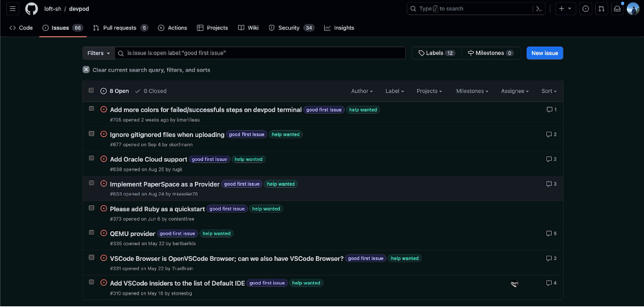Click help wanted label on Oracle Cloud issue

click(248, 160)
